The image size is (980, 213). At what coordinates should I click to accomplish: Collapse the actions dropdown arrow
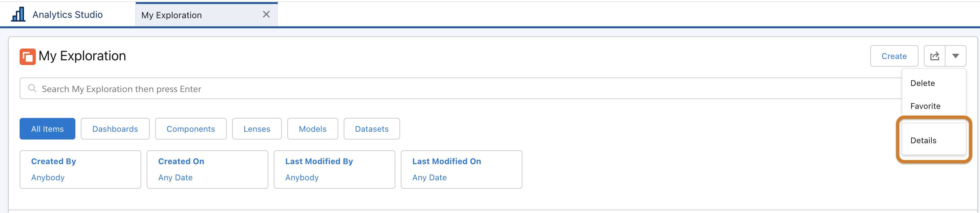tap(955, 56)
